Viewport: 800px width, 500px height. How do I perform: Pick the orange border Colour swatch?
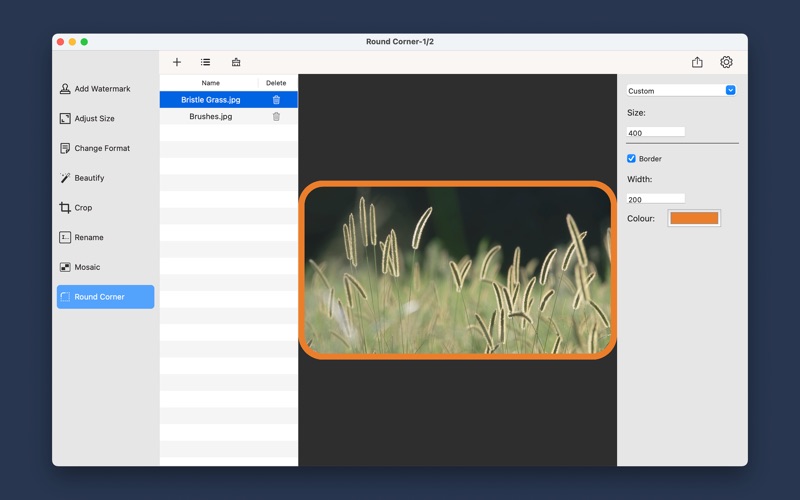[694, 218]
